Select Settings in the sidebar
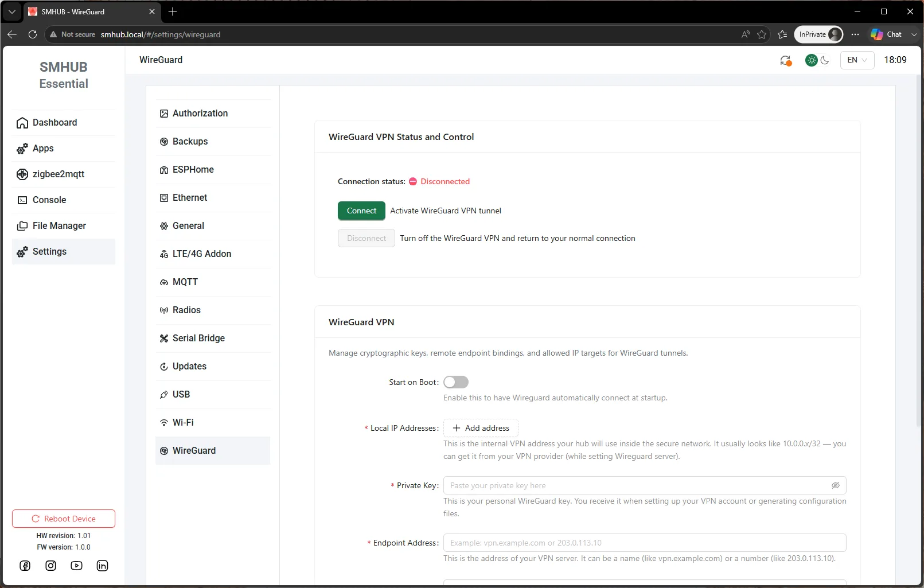The height and width of the screenshot is (588, 924). (x=63, y=252)
